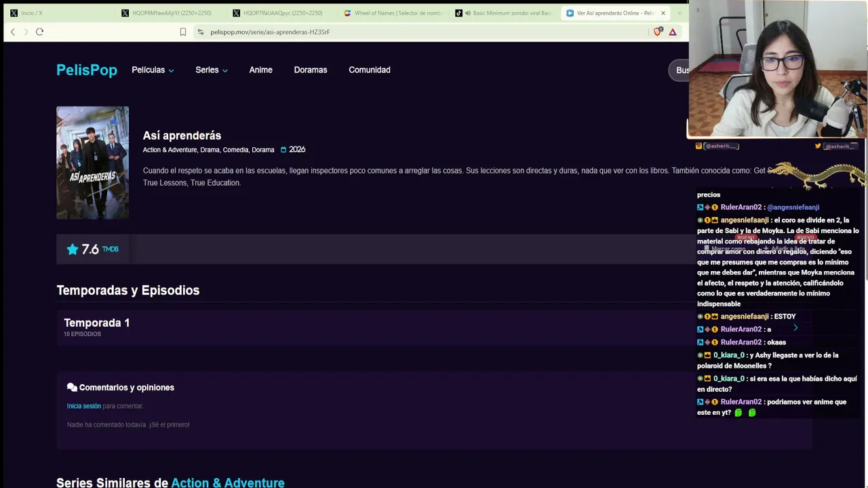Click the 'ESTOY' chat message by angesniefaanji
Screen dimensions: 868x488
[785, 317]
